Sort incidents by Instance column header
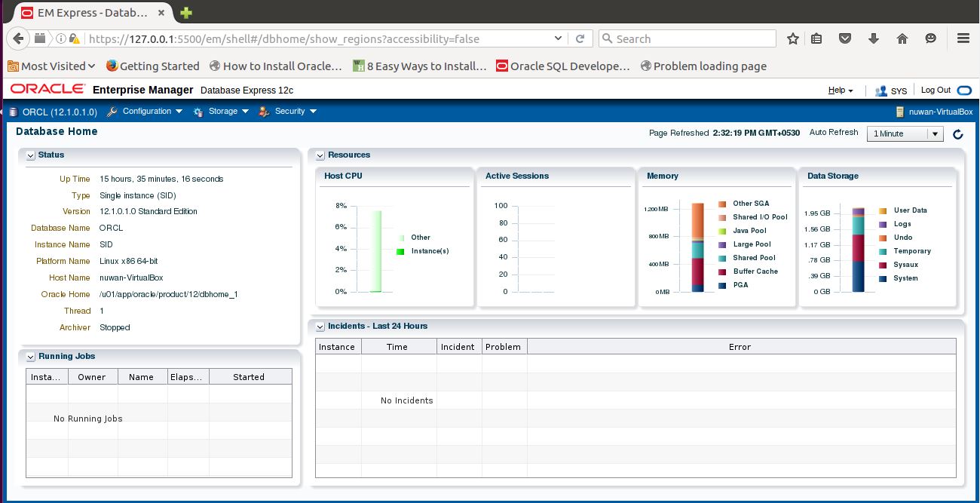 click(338, 347)
